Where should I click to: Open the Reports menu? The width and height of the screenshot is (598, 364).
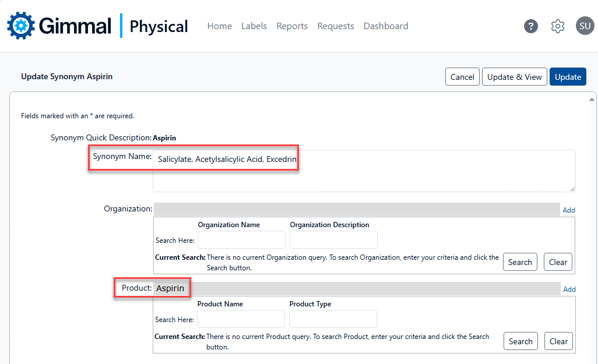tap(292, 26)
